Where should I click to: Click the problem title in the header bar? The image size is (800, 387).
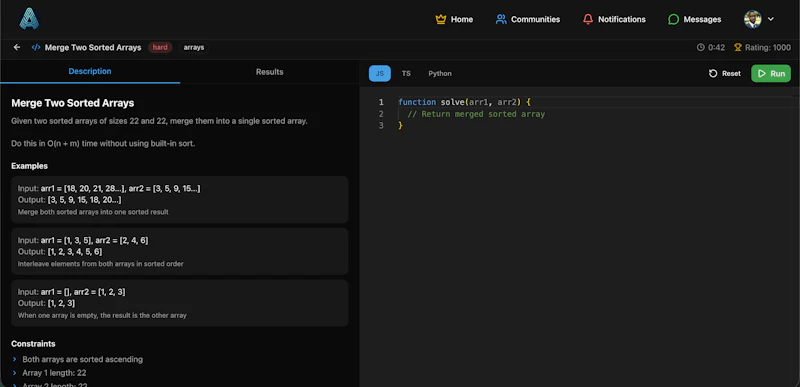tap(93, 47)
